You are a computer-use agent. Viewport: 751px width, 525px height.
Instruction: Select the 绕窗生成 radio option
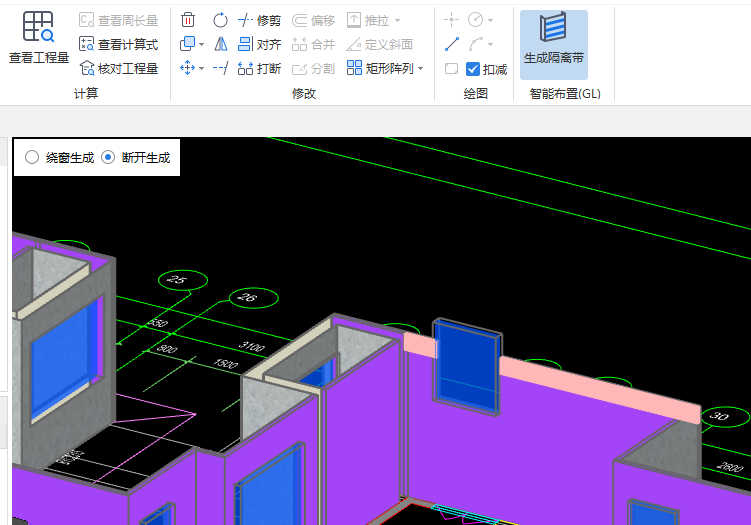(x=33, y=157)
